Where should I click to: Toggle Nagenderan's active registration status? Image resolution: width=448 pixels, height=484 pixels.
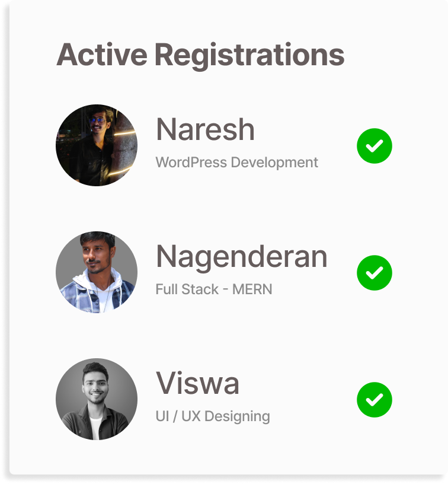coord(374,272)
